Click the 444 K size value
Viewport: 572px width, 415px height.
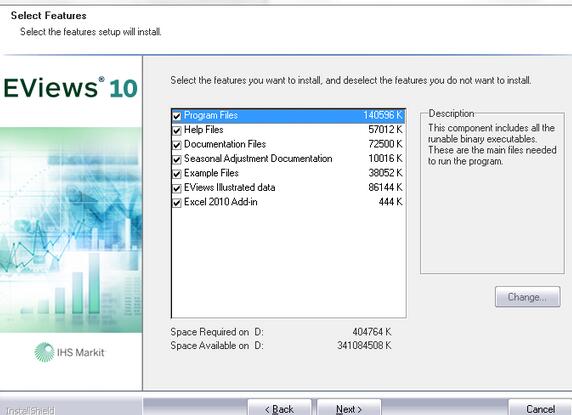390,202
